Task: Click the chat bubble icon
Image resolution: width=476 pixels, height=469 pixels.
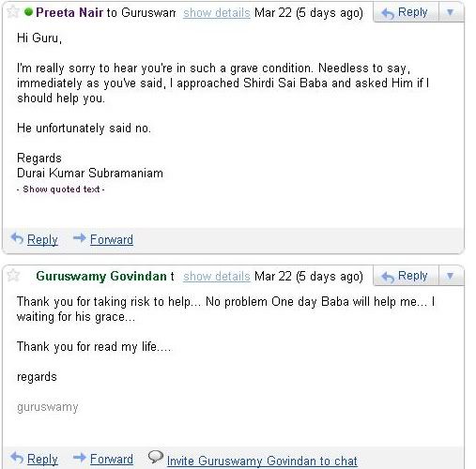Action: (155, 457)
